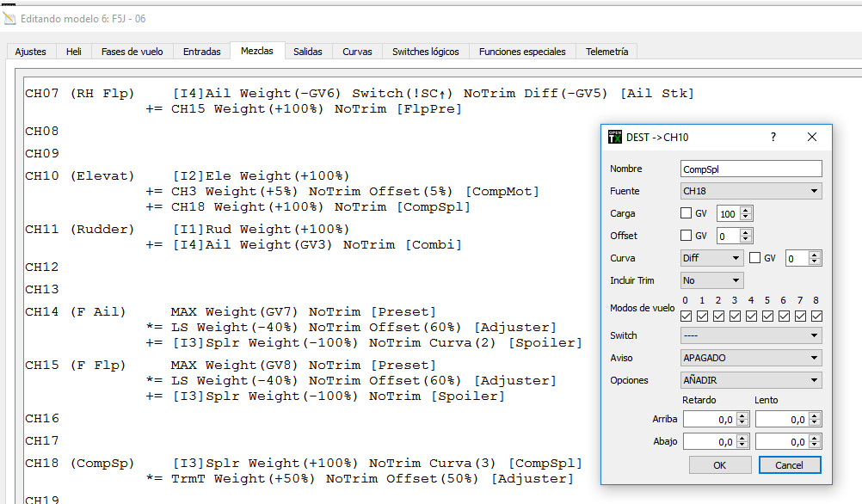The width and height of the screenshot is (862, 504).
Task: Open the Switches lógicos tab
Action: click(x=425, y=52)
